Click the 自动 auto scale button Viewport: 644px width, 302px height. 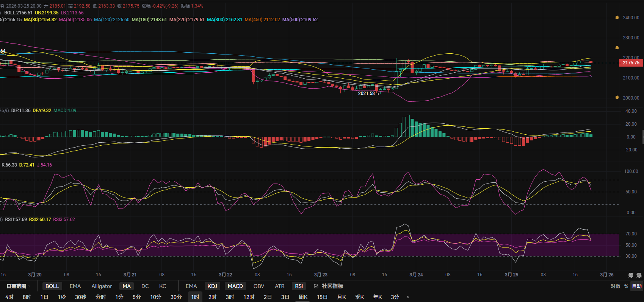click(637, 286)
